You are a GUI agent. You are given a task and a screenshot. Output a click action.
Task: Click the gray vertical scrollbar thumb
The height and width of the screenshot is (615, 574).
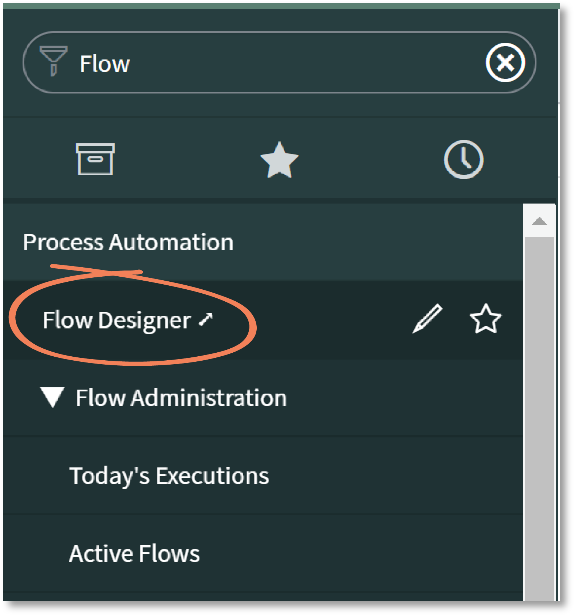[x=539, y=418]
